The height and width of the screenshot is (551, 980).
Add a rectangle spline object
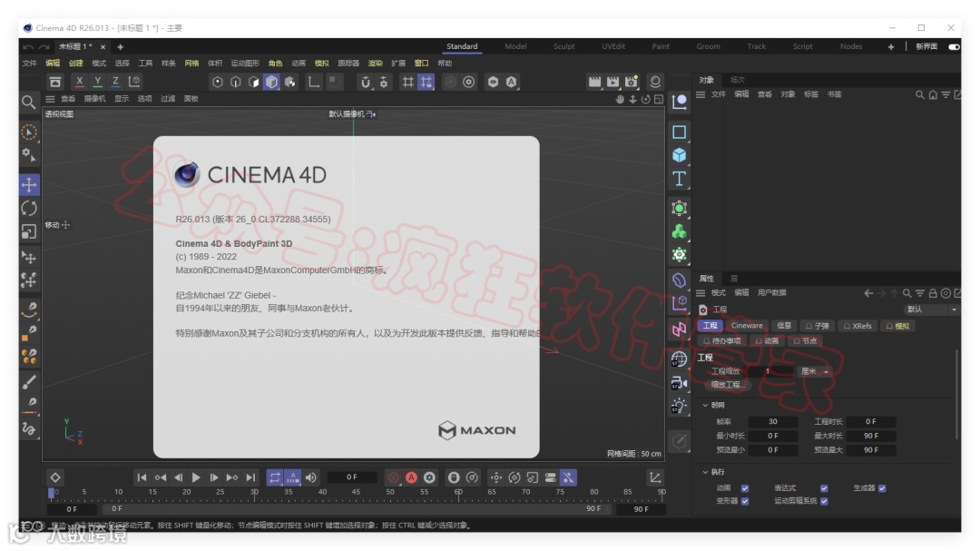[x=680, y=132]
